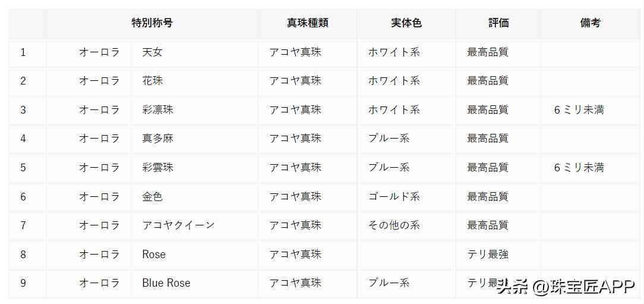Click テリ最強 in row 8

[x=488, y=255]
